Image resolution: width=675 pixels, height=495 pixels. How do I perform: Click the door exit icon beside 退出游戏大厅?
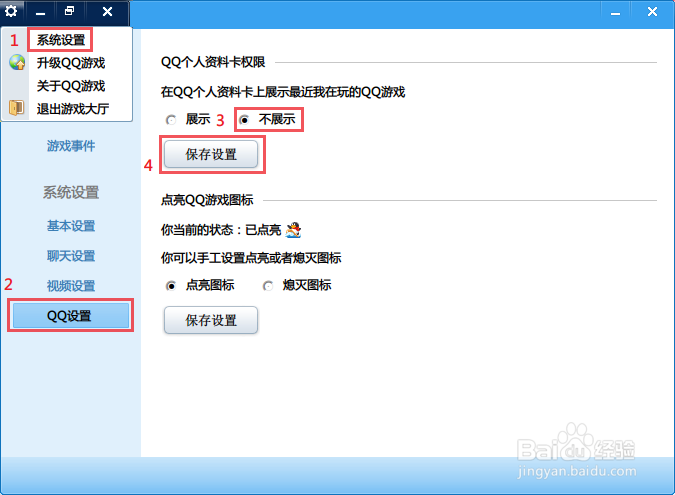(x=17, y=108)
